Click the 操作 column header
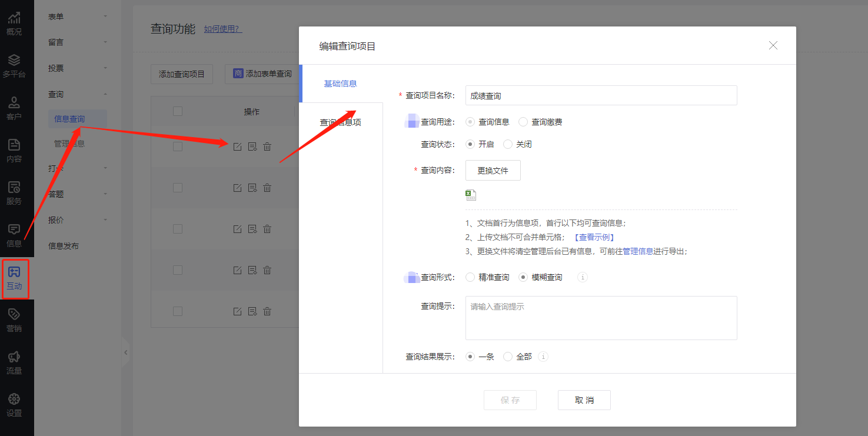 252,112
